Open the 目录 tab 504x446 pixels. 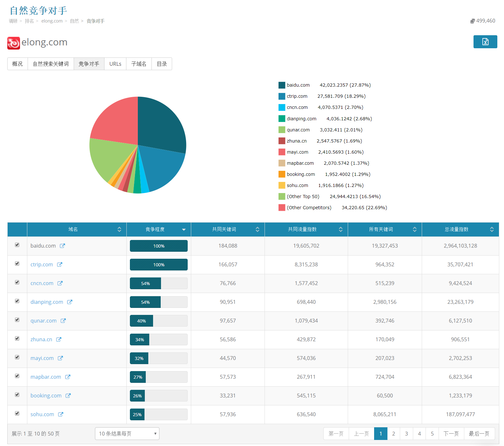pos(162,64)
